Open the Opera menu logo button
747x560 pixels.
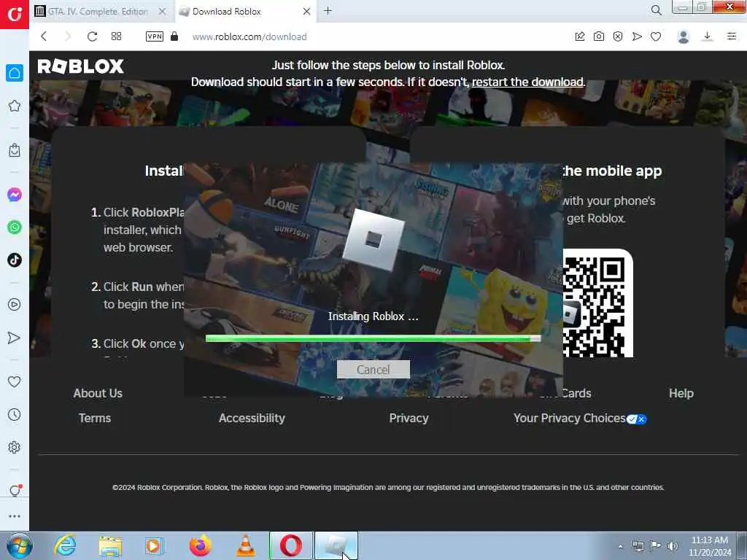(15, 15)
